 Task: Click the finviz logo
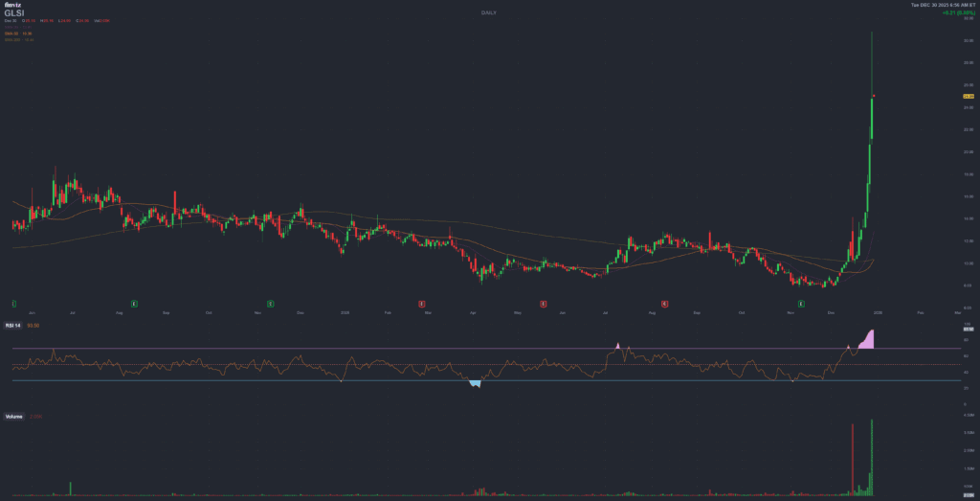(x=12, y=5)
